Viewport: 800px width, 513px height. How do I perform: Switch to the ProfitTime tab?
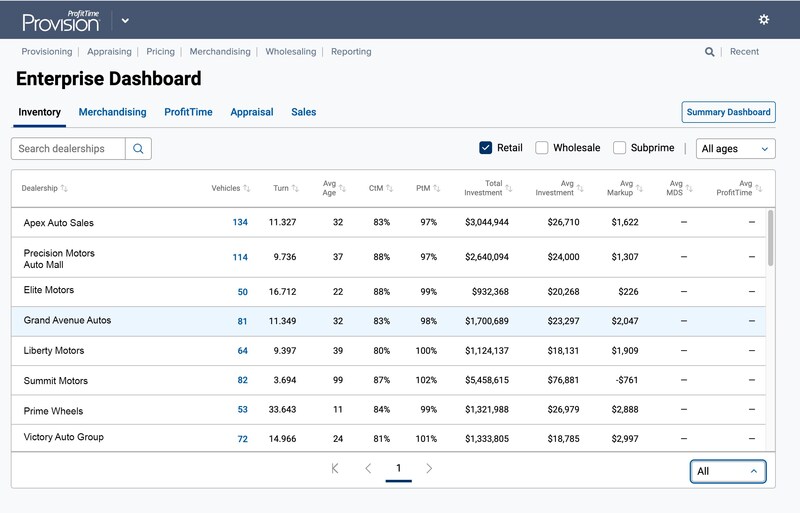tap(188, 112)
